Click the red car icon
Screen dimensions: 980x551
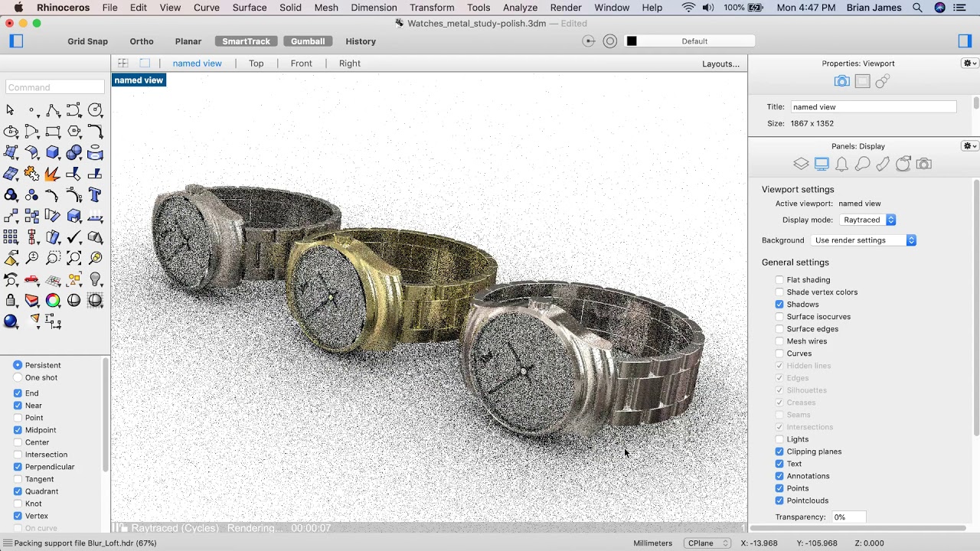[x=31, y=279]
